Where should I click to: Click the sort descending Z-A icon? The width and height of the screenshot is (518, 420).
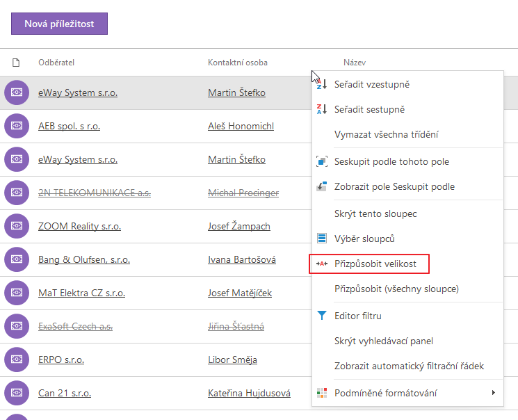(x=322, y=109)
